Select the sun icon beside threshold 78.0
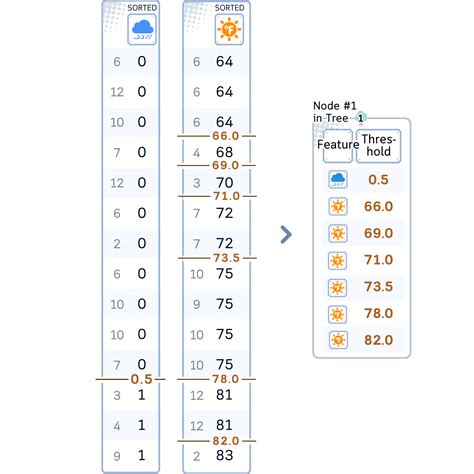The image size is (474, 474). point(338,314)
